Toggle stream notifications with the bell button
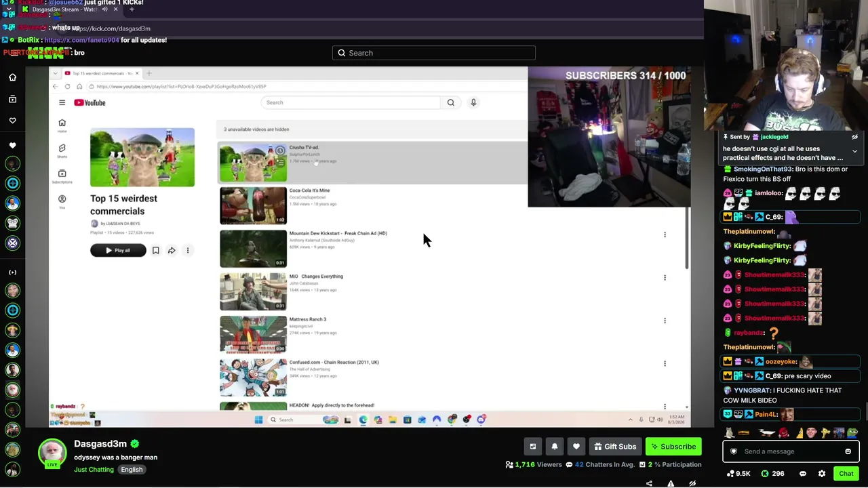 [x=555, y=447]
